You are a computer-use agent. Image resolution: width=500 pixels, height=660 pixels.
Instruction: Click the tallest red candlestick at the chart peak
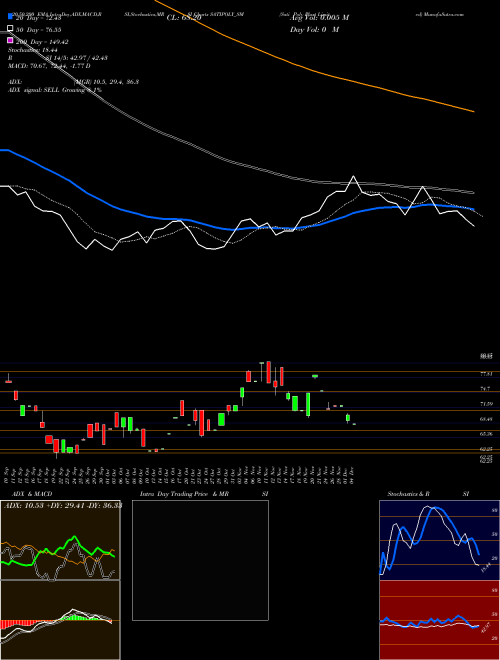tap(269, 372)
